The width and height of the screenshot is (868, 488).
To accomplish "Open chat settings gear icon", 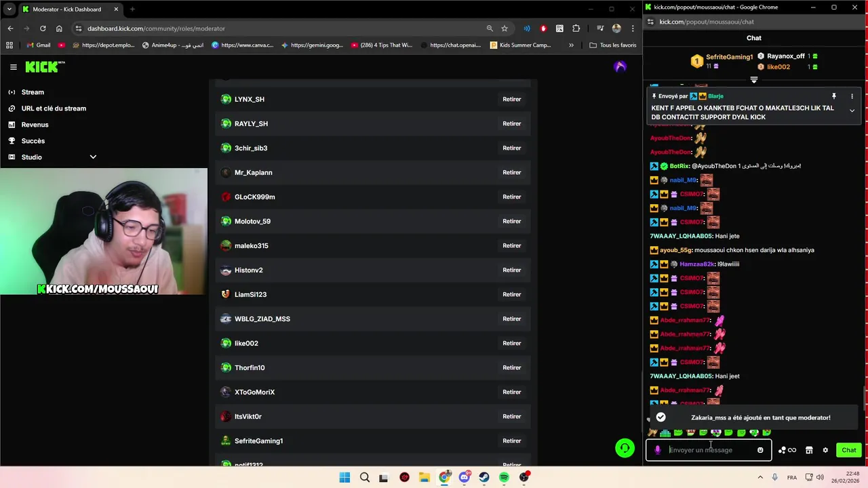I will 825,450.
